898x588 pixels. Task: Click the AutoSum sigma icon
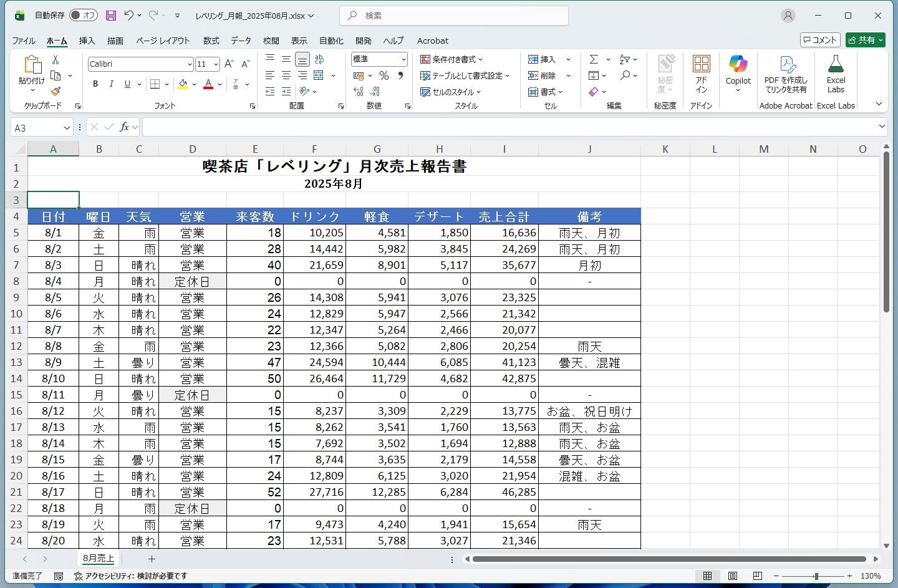(594, 59)
